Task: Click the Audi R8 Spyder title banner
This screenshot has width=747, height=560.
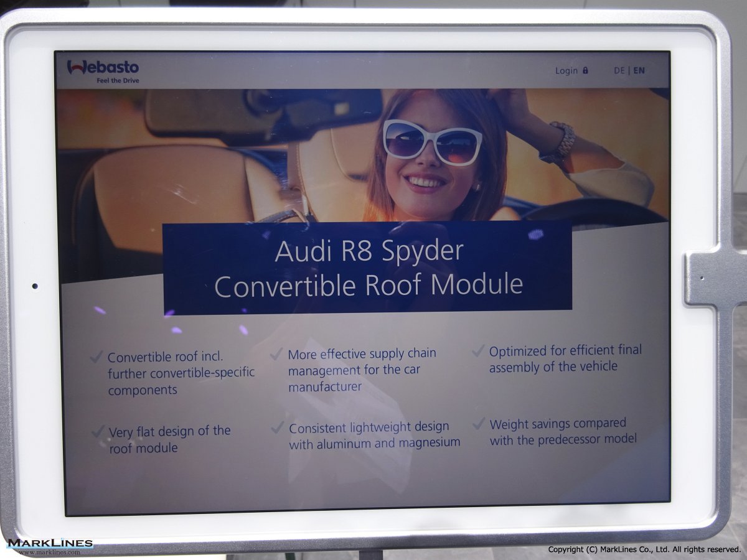Action: 367,268
